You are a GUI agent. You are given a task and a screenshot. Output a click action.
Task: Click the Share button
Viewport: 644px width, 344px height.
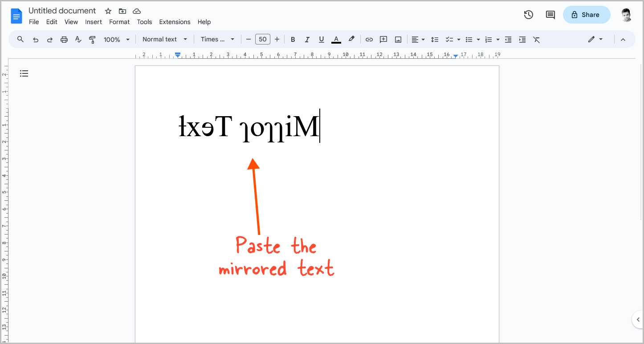point(587,15)
